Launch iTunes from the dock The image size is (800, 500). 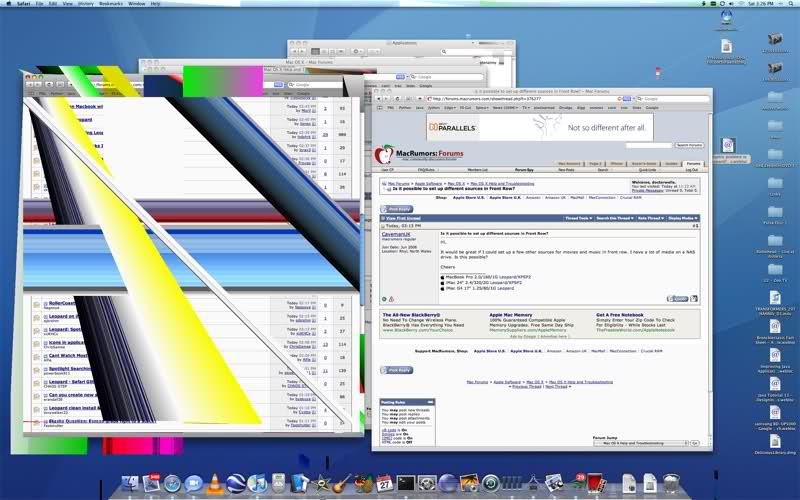(257, 483)
